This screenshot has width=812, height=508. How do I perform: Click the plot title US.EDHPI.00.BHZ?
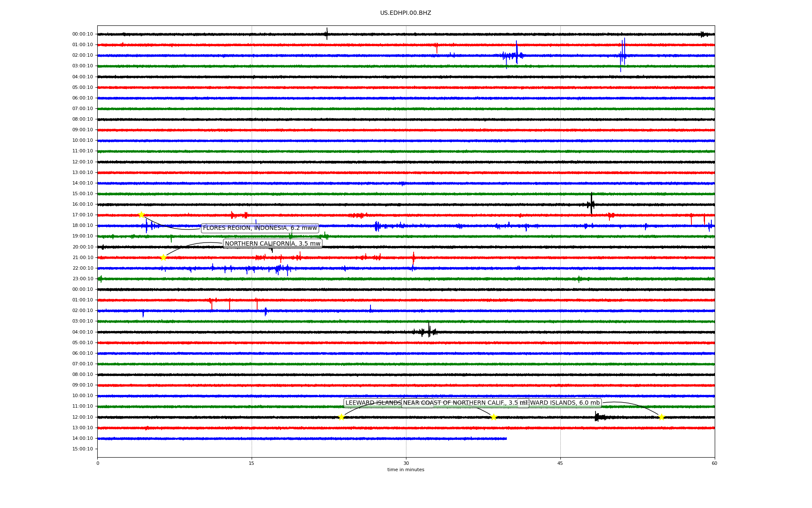click(405, 13)
